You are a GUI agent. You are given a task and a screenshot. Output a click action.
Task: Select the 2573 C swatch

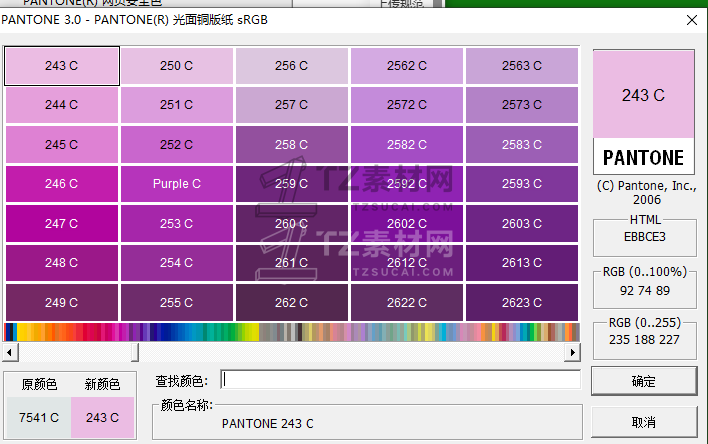pyautogui.click(x=522, y=105)
